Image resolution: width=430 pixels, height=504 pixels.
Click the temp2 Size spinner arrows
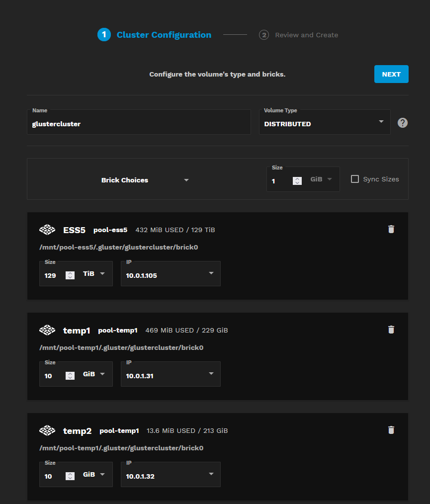pos(70,476)
